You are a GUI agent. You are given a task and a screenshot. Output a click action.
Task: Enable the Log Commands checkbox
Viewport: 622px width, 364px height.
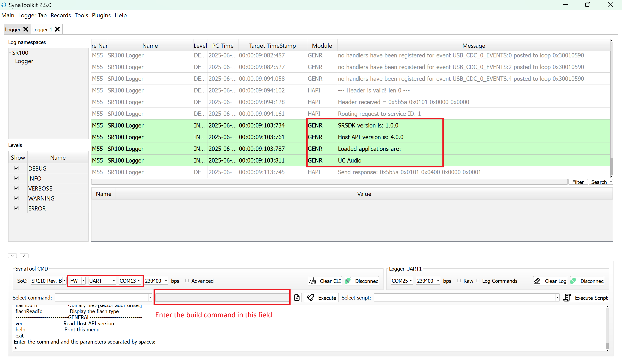(x=478, y=281)
